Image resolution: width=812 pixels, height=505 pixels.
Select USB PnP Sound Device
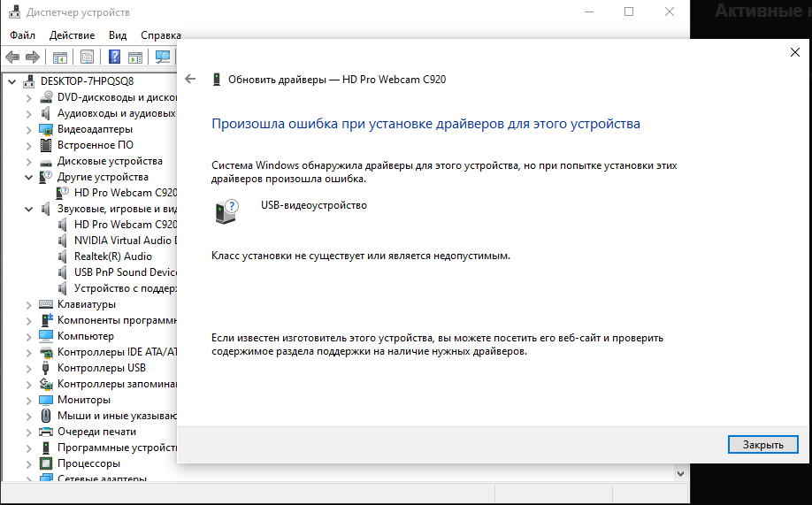(126, 272)
